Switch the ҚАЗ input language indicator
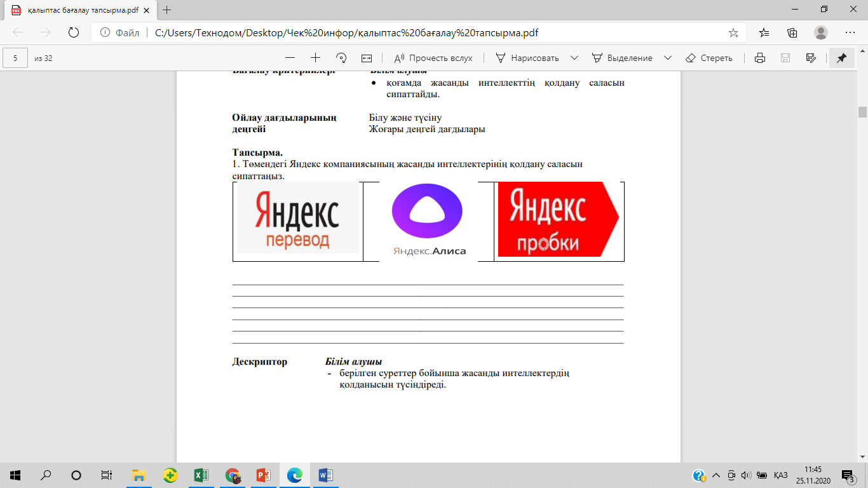The image size is (868, 488). click(x=781, y=475)
